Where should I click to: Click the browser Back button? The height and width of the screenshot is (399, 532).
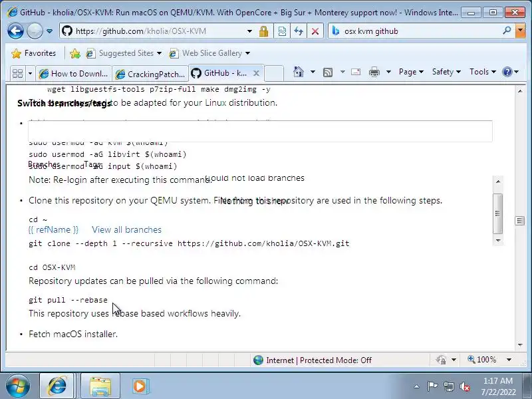pyautogui.click(x=15, y=31)
